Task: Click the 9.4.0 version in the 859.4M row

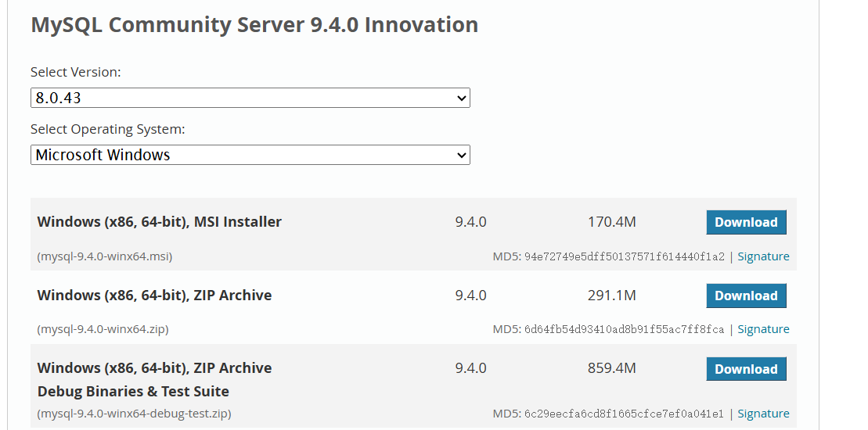Action: point(470,368)
